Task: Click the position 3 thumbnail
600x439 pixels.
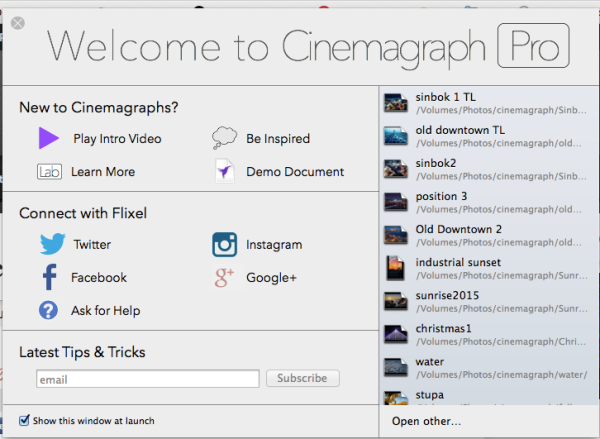Action: [396, 202]
